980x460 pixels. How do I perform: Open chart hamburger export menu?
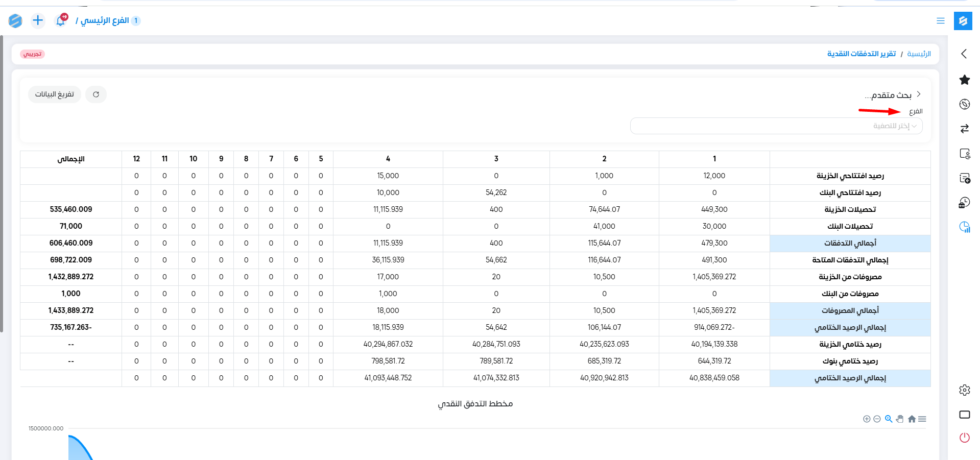(922, 419)
